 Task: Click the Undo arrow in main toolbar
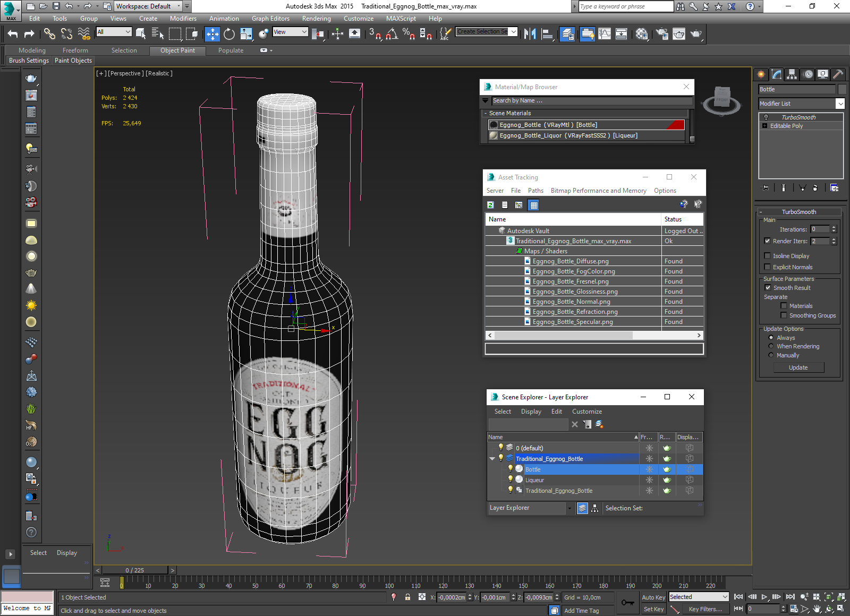[x=13, y=34]
